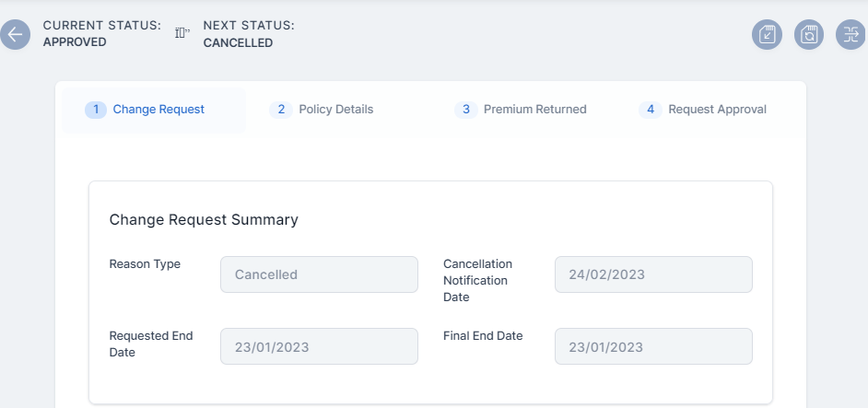Click the step 3 number badge
Viewport: 868px width, 408px height.
click(x=466, y=110)
